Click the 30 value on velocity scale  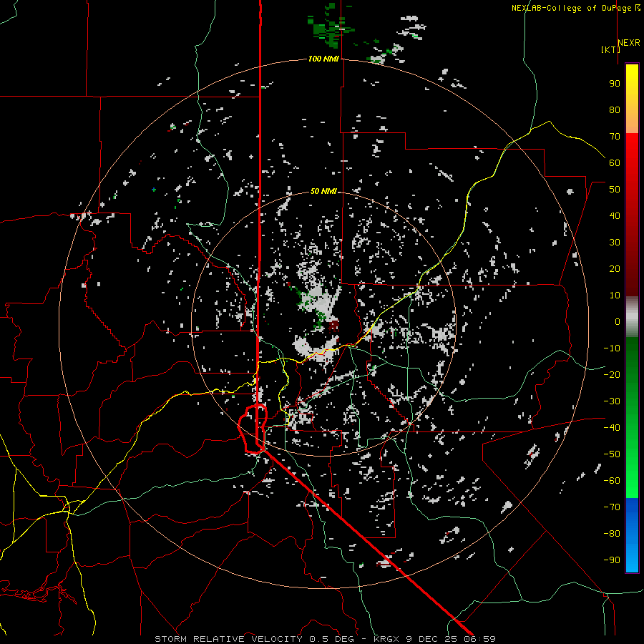coord(615,243)
